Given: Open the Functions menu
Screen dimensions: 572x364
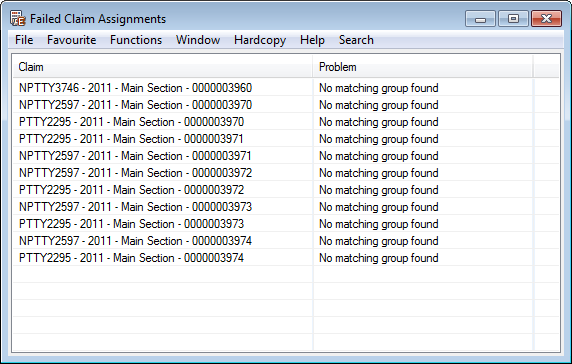Looking at the screenshot, I should pyautogui.click(x=136, y=40).
